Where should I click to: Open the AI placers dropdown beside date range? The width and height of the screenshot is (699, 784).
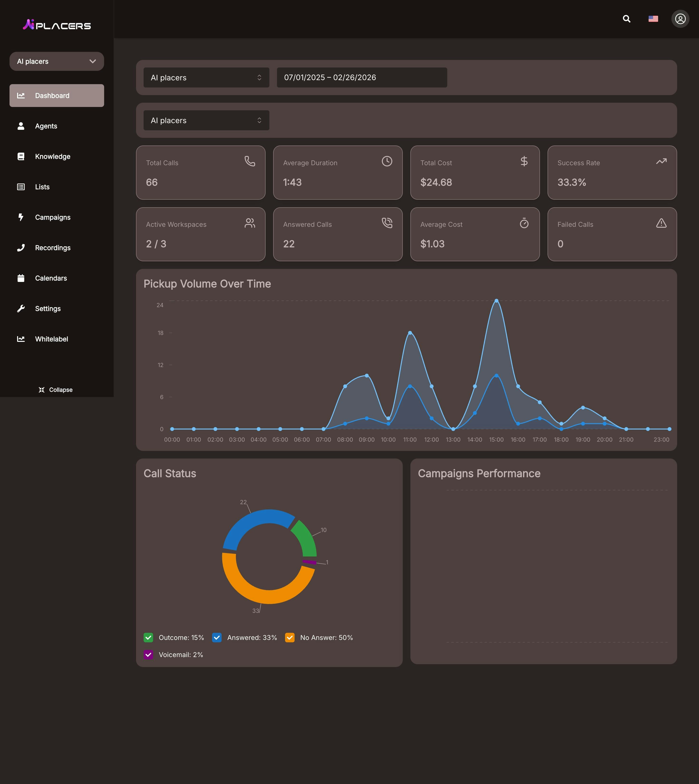(x=206, y=77)
